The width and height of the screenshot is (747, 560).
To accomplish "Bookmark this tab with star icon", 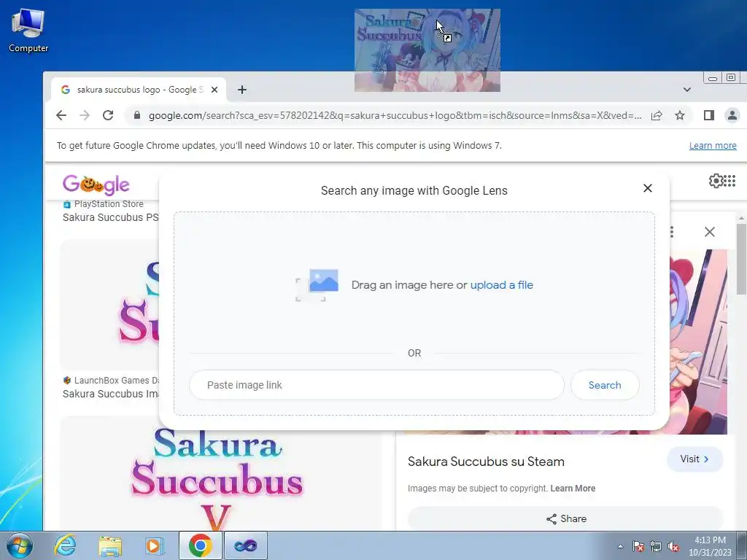I will (680, 115).
